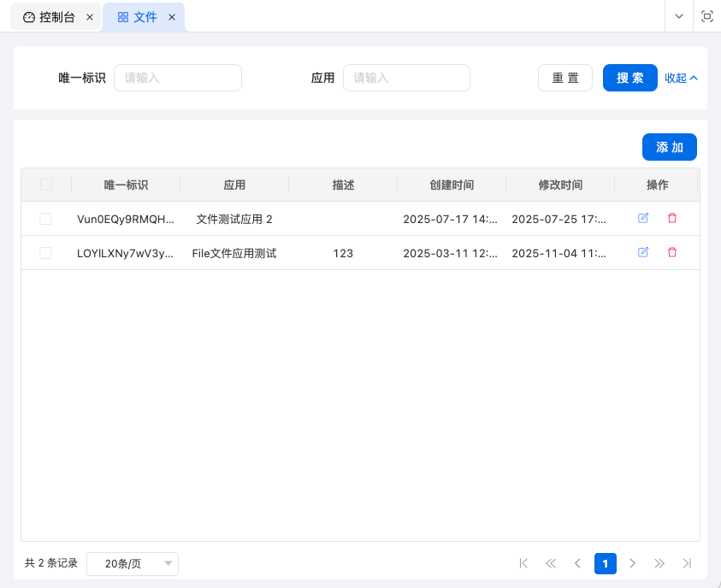Click edit icon for File文件应用测试 row
Image resolution: width=721 pixels, height=588 pixels.
643,252
